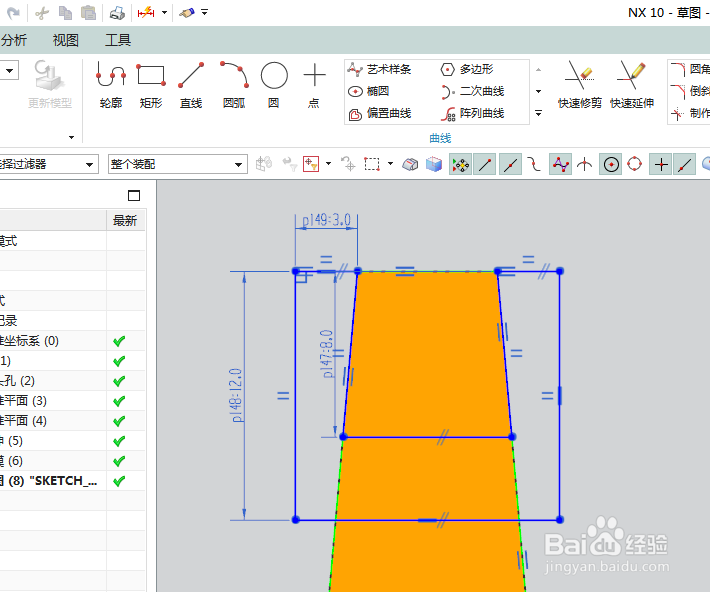Select the (8) "SKETCH_..." row
Image resolution: width=710 pixels, height=592 pixels.
72,481
